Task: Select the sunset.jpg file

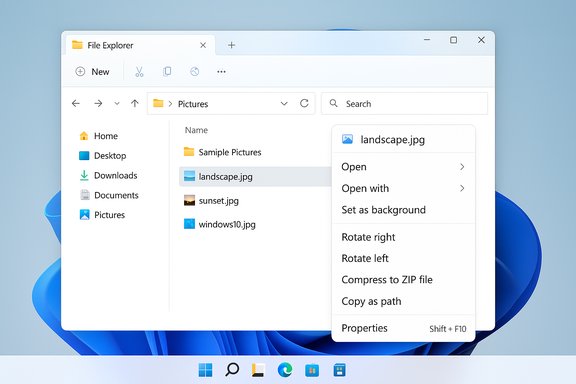Action: 211,201
